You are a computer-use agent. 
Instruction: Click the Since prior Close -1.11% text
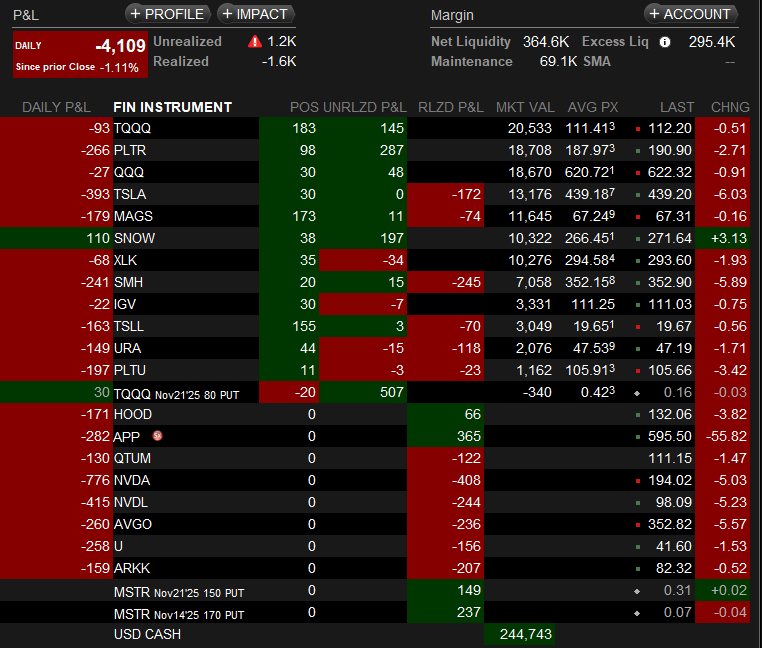(x=77, y=67)
